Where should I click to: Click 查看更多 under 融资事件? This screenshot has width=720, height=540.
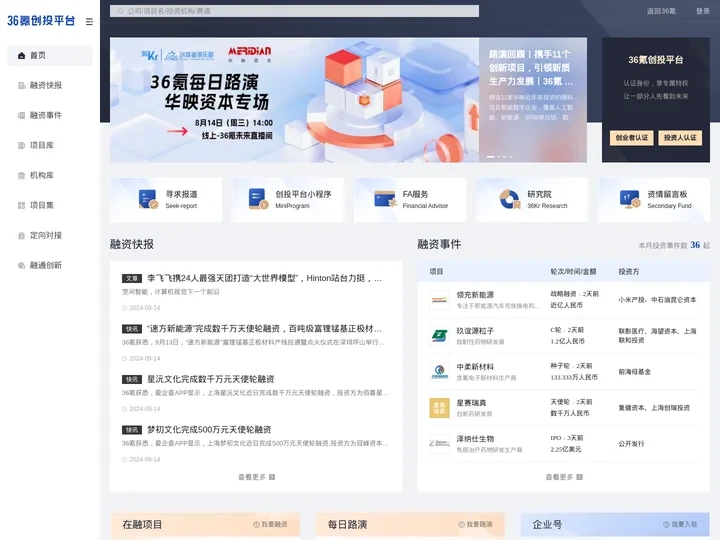pyautogui.click(x=559, y=477)
